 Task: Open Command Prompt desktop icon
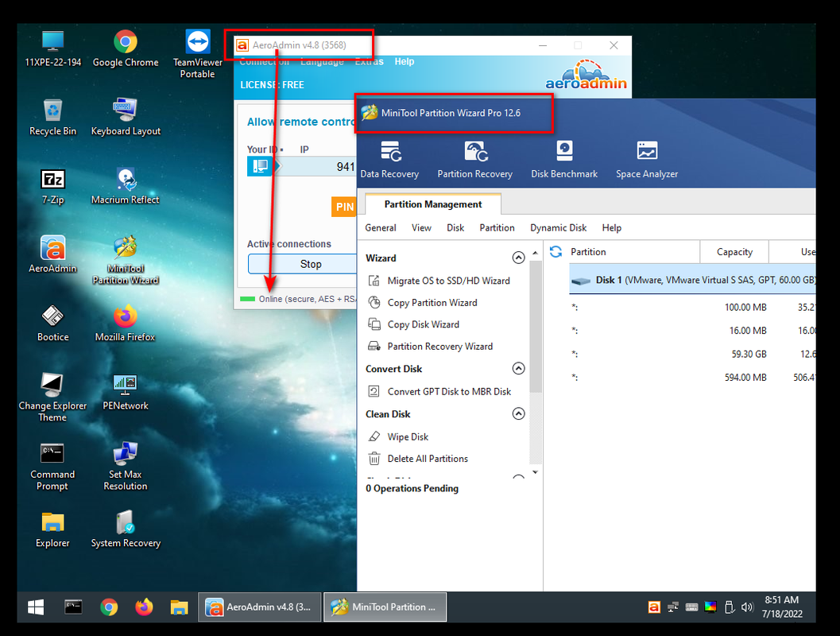tap(52, 466)
